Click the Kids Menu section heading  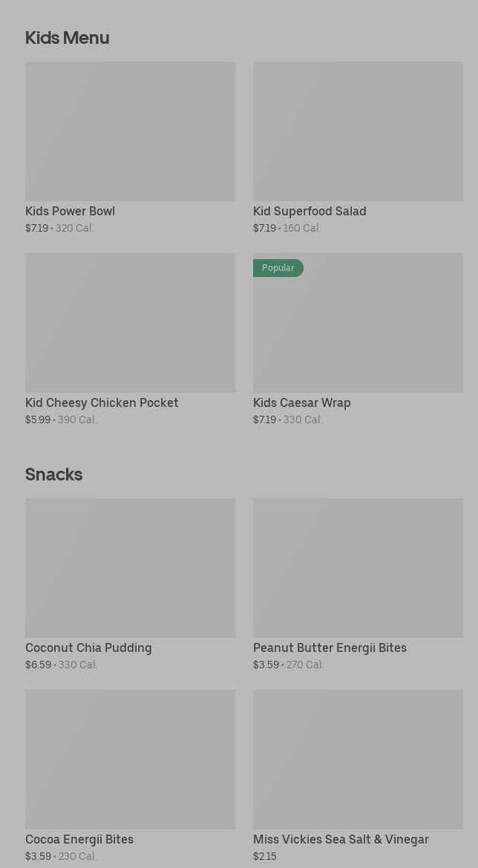(67, 38)
